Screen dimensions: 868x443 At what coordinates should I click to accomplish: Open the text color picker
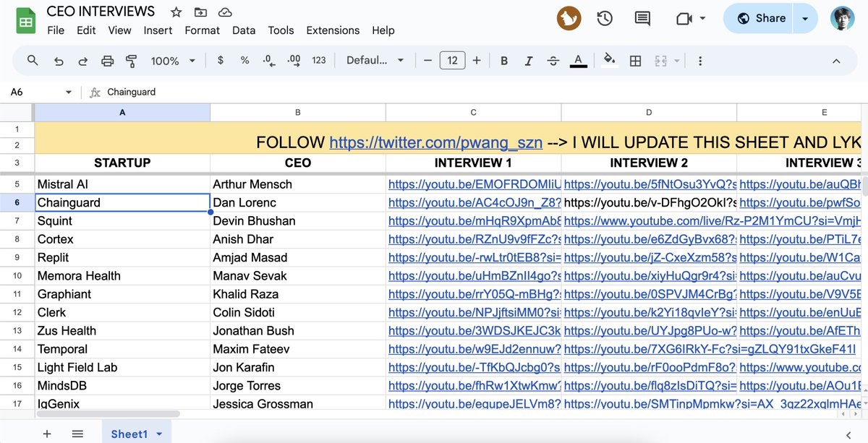tap(578, 61)
